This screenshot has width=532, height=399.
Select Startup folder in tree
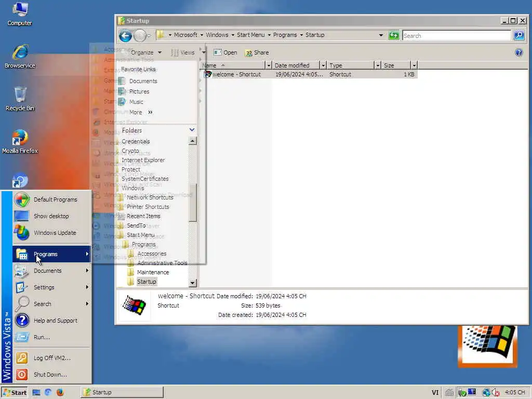146,282
